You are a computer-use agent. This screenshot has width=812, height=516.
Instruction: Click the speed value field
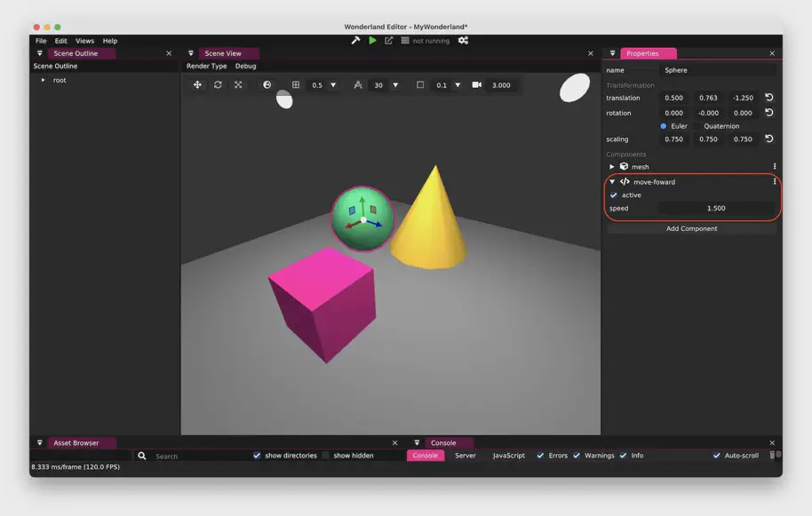click(x=715, y=209)
